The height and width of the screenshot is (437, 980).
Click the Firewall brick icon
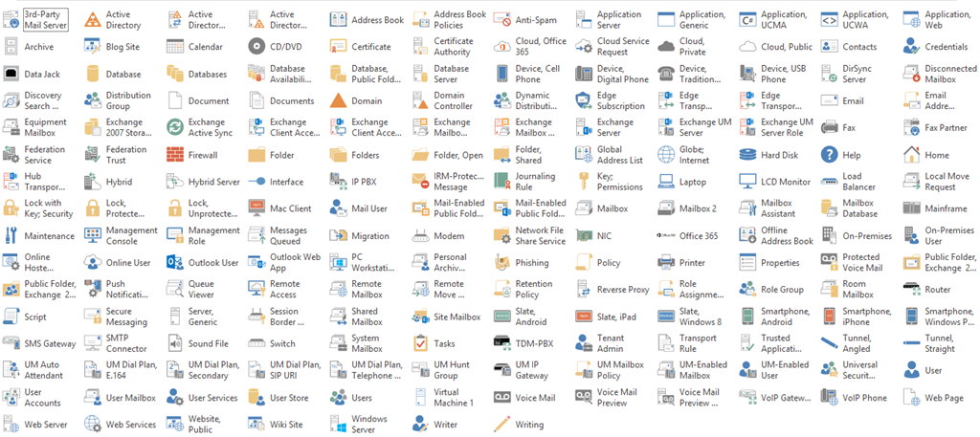point(175,155)
